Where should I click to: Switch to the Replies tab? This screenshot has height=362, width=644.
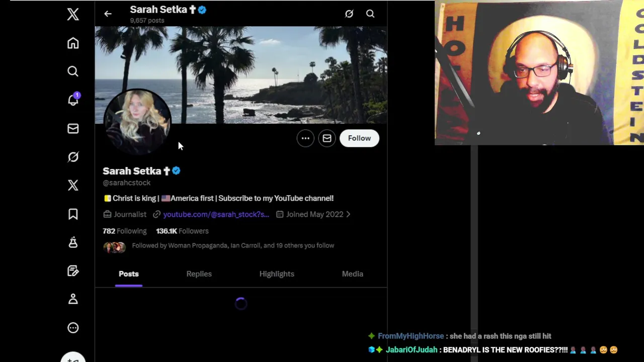click(x=199, y=274)
